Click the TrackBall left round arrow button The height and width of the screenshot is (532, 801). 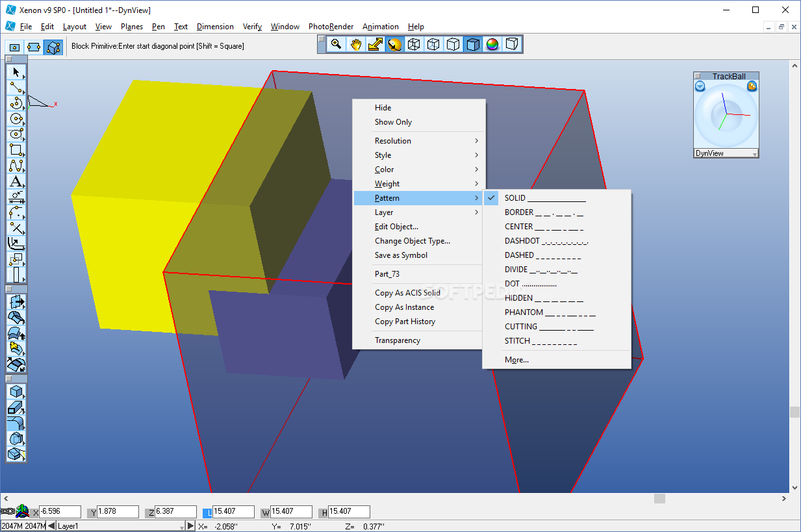(700, 86)
